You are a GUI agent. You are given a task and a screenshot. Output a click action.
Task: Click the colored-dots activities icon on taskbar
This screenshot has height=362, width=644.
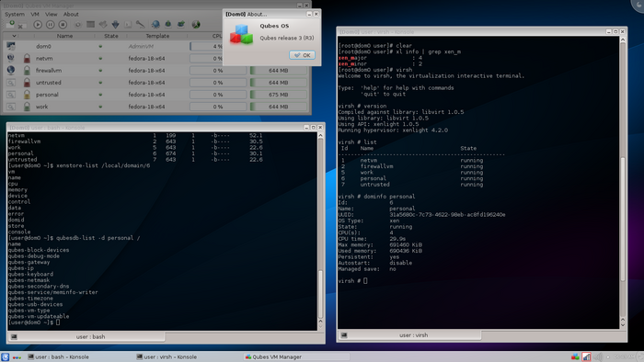[x=17, y=357]
